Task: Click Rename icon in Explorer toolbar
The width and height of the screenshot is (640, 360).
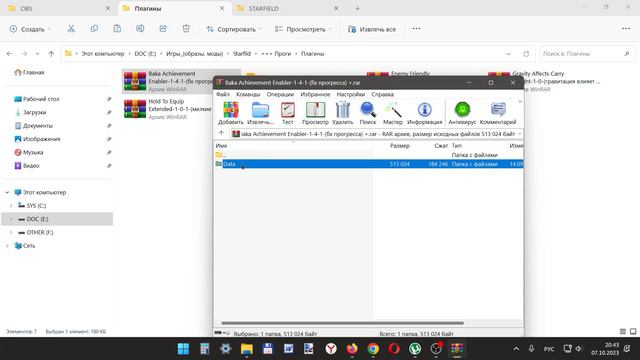Action: [x=140, y=29]
